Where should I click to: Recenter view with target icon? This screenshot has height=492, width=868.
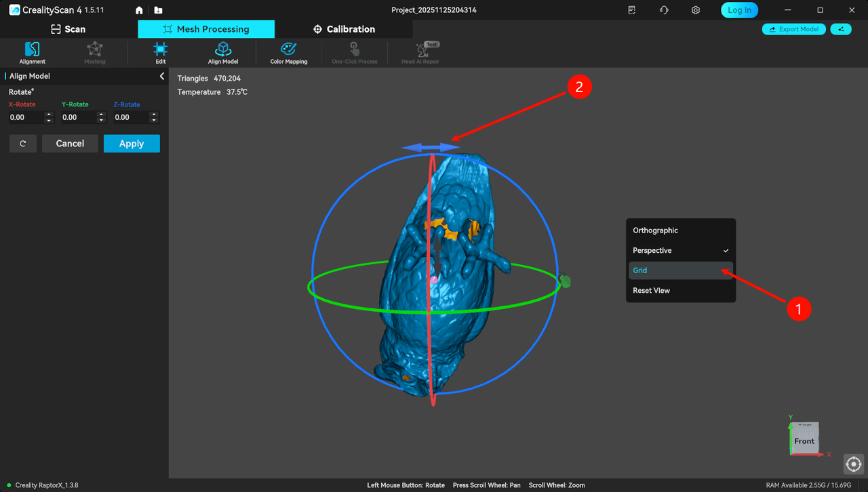coord(853,464)
